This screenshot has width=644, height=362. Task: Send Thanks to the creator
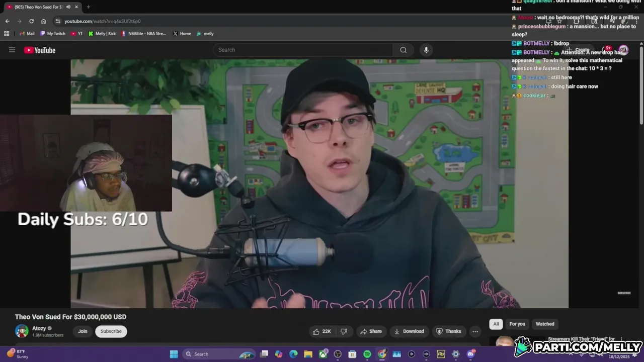(x=448, y=331)
